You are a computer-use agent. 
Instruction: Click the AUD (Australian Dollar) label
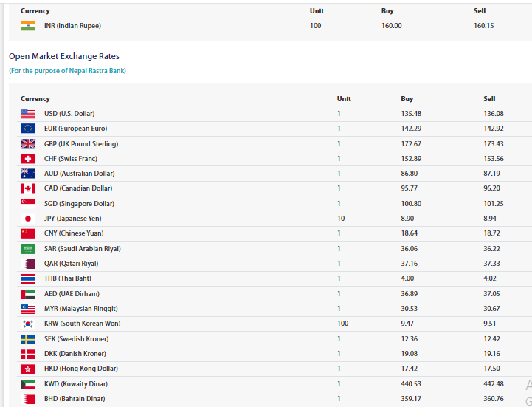[79, 174]
